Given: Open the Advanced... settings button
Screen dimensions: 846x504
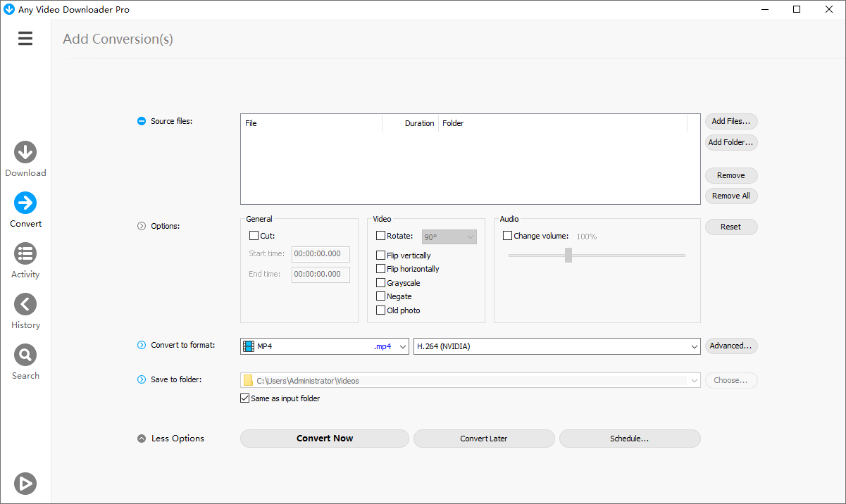Looking at the screenshot, I should point(730,346).
